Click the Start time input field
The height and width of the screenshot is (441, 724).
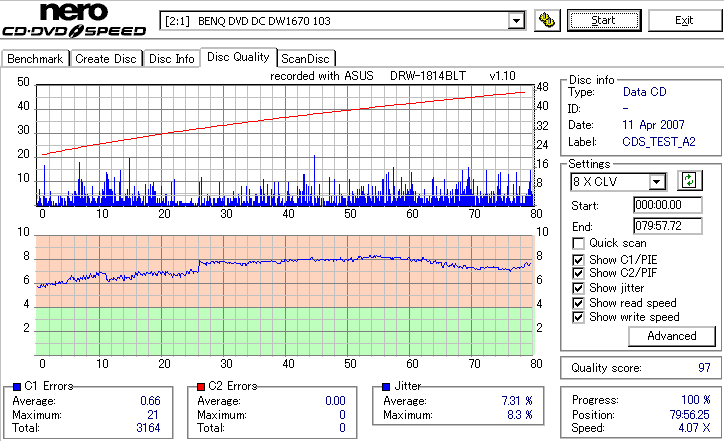(x=668, y=205)
